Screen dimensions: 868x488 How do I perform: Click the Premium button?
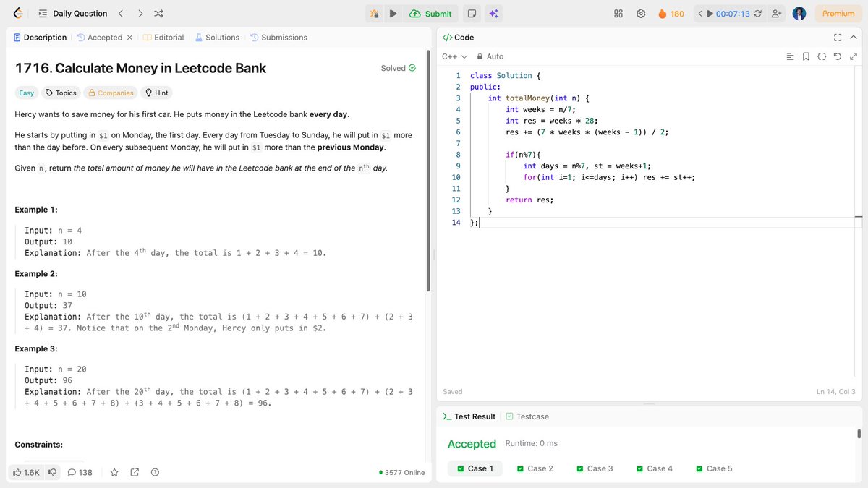(x=838, y=14)
